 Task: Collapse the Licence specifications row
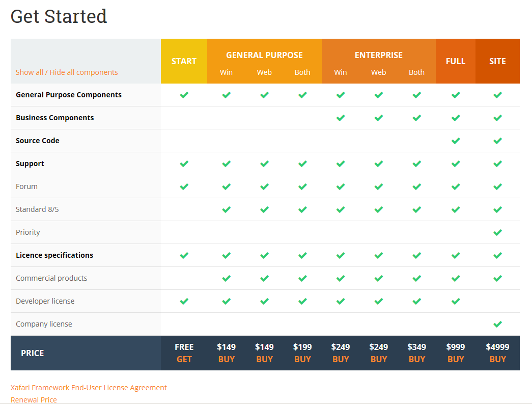[54, 255]
